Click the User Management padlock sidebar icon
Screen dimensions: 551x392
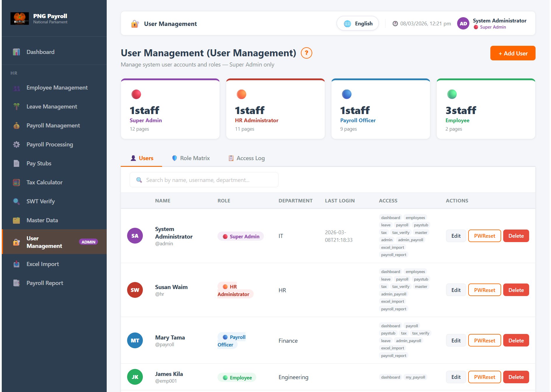pyautogui.click(x=16, y=242)
